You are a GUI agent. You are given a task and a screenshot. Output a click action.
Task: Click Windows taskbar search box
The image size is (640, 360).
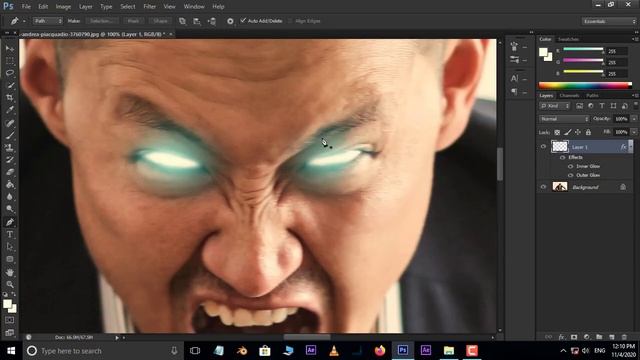(102, 351)
